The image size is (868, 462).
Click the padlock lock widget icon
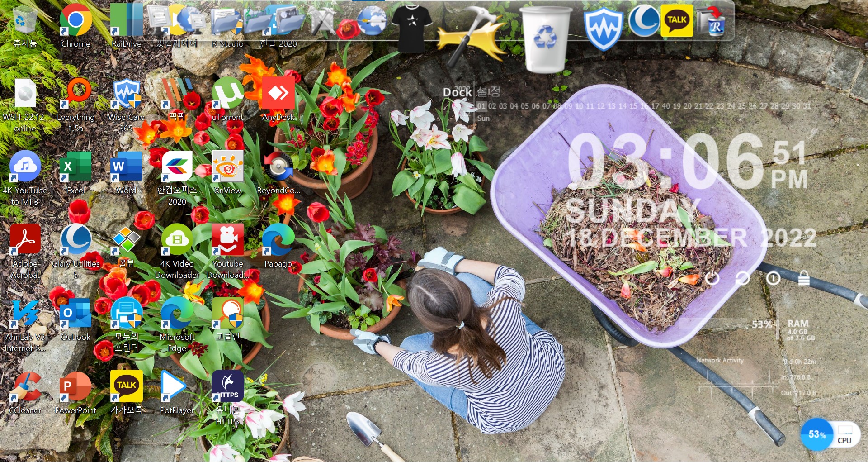[803, 278]
